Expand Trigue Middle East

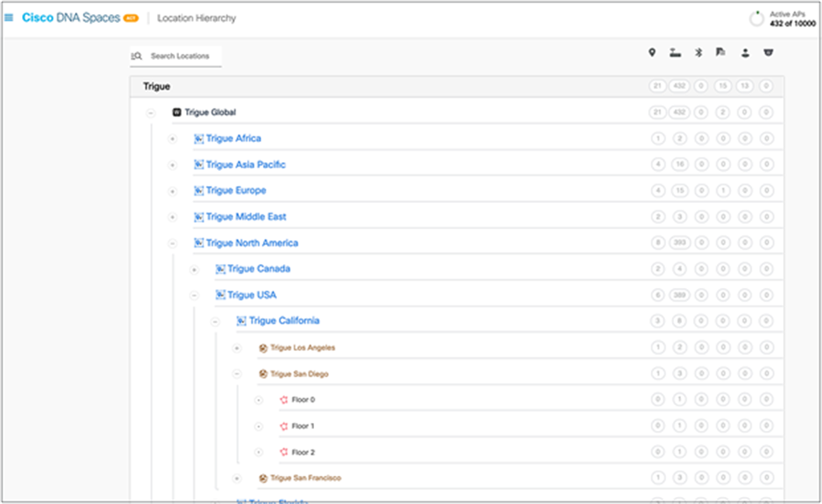[173, 217]
